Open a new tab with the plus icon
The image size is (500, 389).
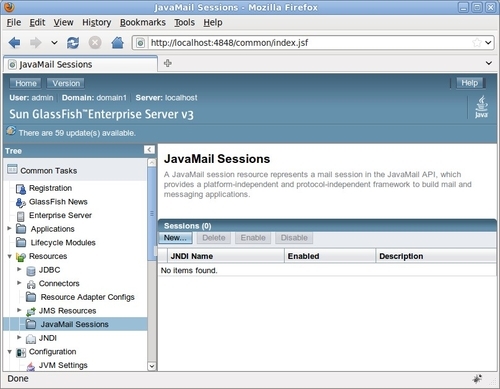(x=168, y=63)
